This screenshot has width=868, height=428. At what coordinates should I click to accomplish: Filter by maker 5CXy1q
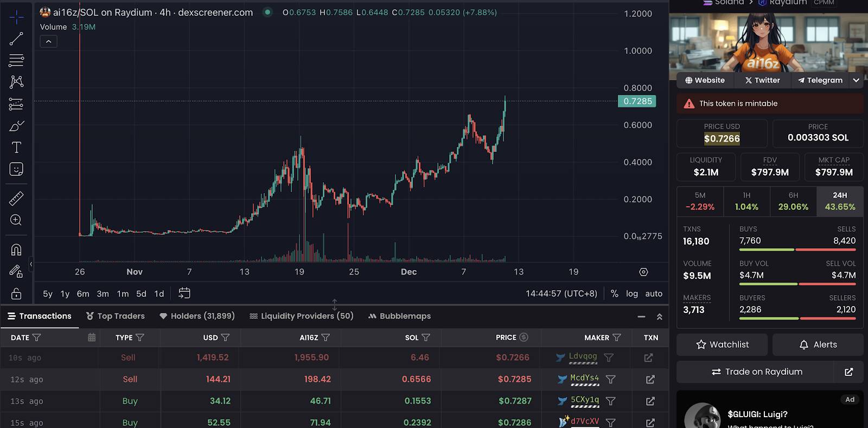(x=610, y=401)
